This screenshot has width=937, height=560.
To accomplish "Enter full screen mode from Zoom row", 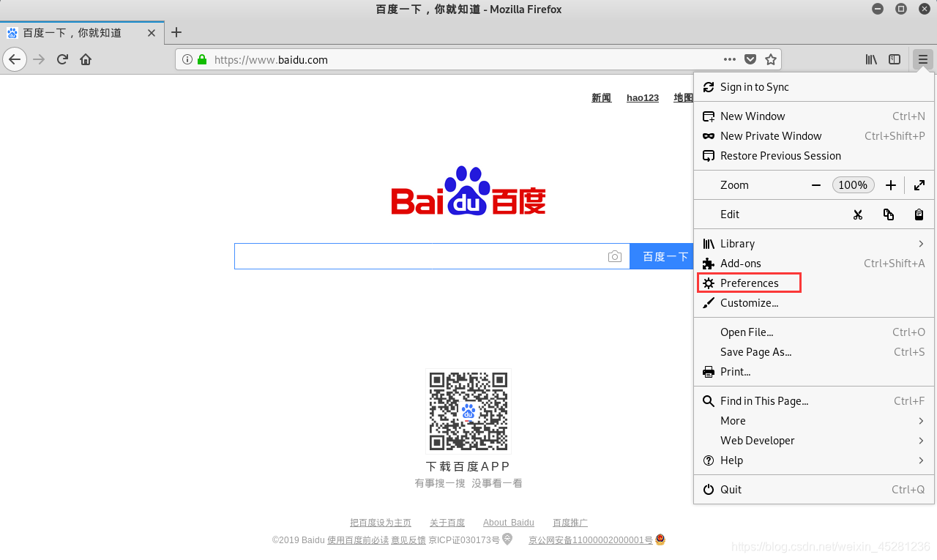I will click(919, 185).
